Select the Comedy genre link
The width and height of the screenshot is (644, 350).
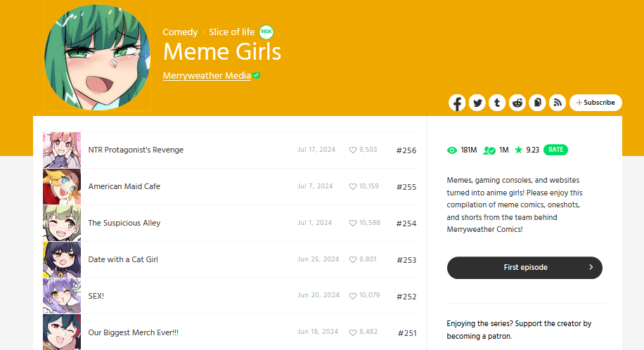pyautogui.click(x=180, y=32)
